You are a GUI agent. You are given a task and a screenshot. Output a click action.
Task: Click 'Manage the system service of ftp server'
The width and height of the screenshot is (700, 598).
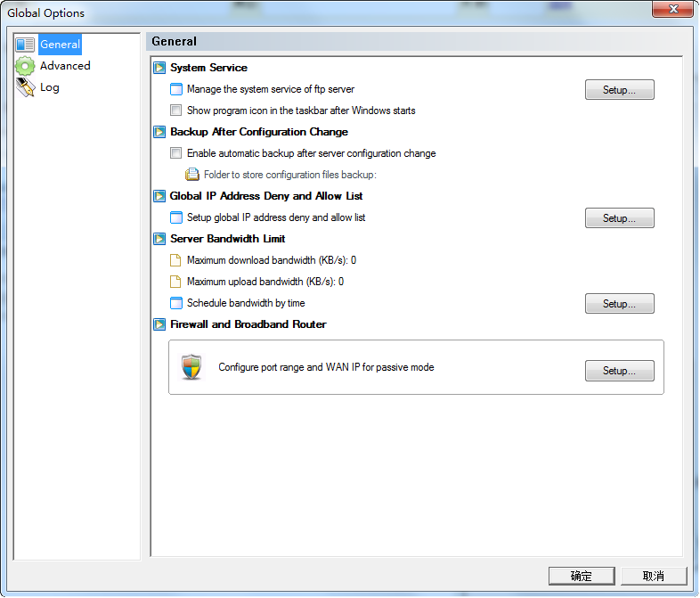(271, 89)
